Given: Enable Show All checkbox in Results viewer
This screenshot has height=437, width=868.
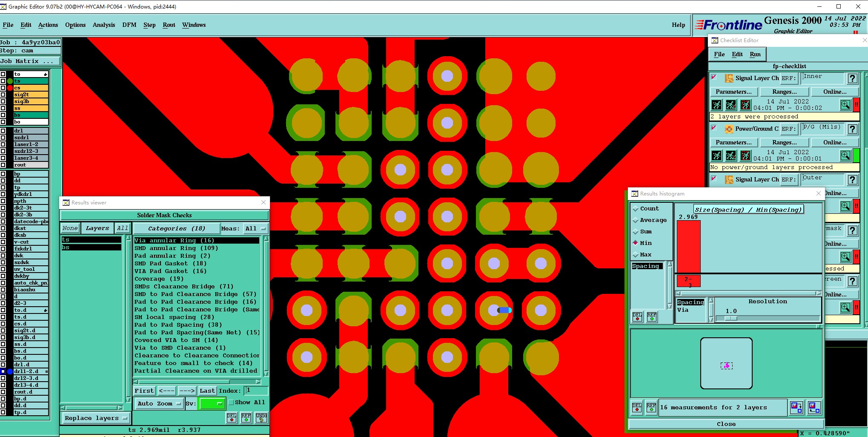Looking at the screenshot, I should tap(231, 402).
